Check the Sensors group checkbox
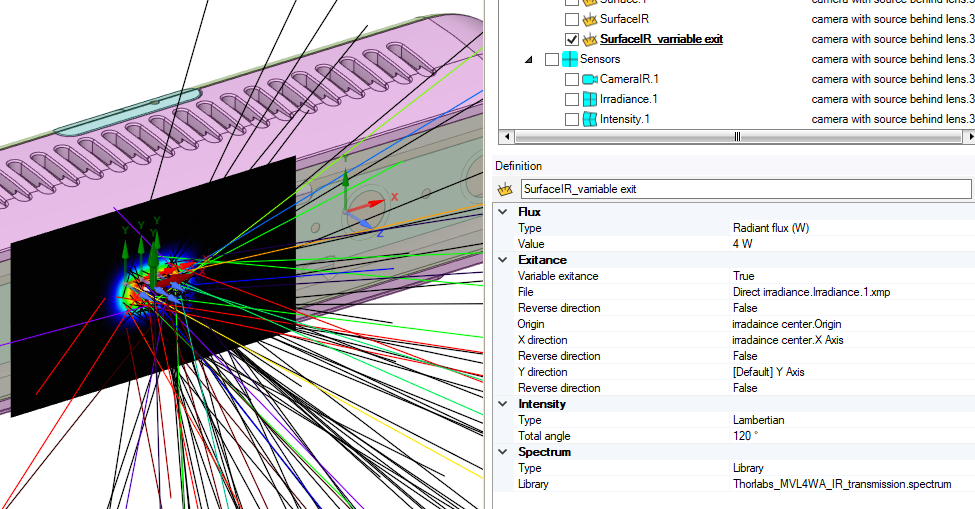The width and height of the screenshot is (975, 509). pos(552,59)
